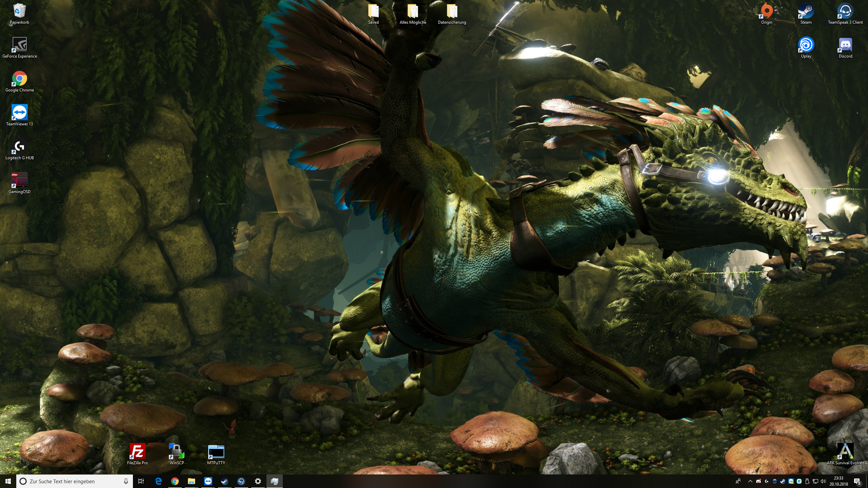The height and width of the screenshot is (488, 868).
Task: Open the Task View button on taskbar
Action: click(x=141, y=481)
